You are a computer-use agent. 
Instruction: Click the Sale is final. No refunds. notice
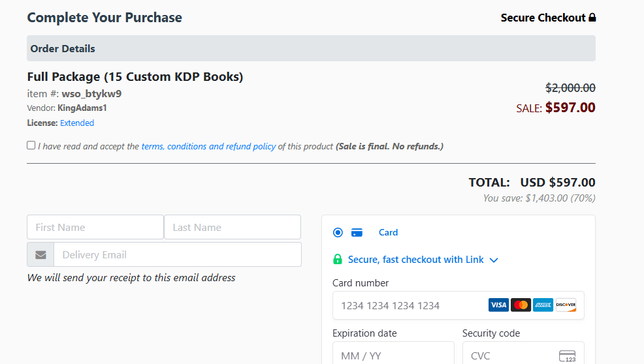pos(389,147)
